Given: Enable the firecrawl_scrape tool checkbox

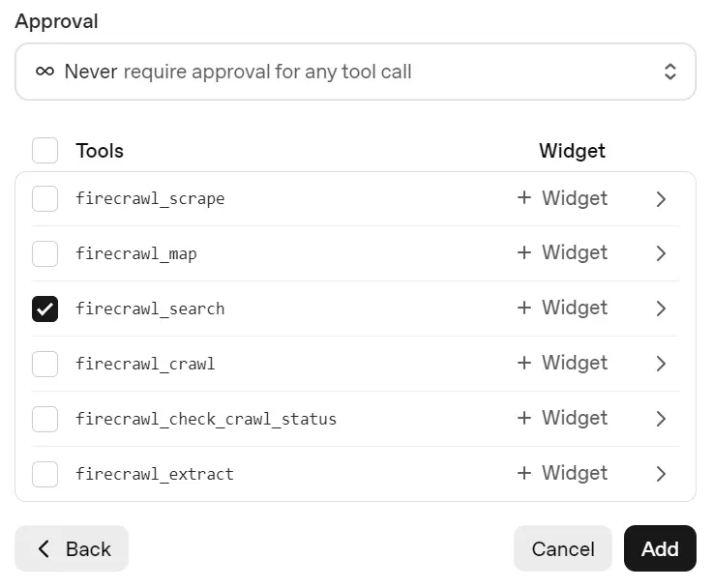Looking at the screenshot, I should pos(45,198).
